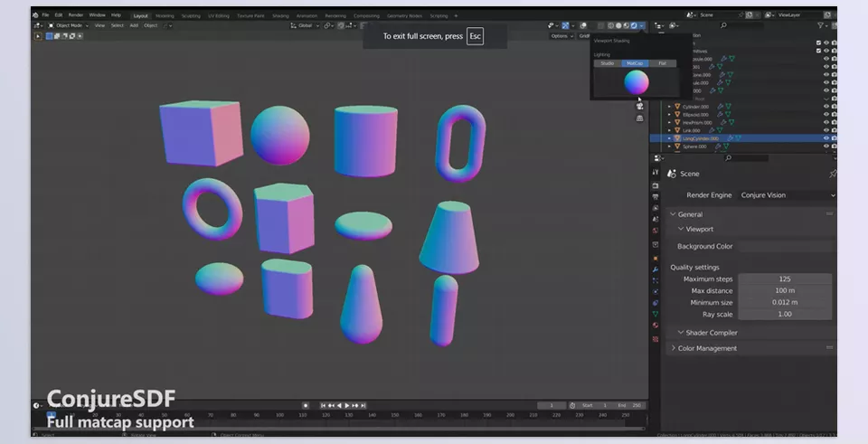
Task: Hide Cylinder.000 using its eye icon
Action: 826,107
